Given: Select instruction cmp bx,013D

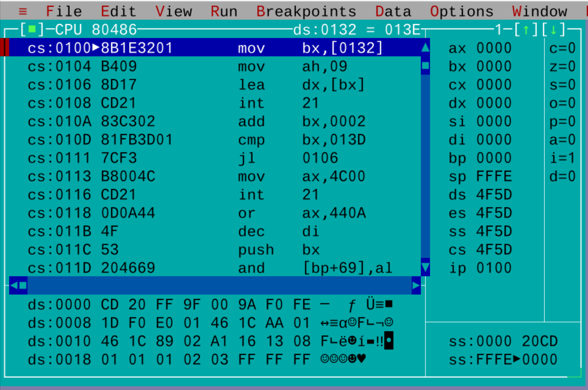Looking at the screenshot, I should click(215, 139).
